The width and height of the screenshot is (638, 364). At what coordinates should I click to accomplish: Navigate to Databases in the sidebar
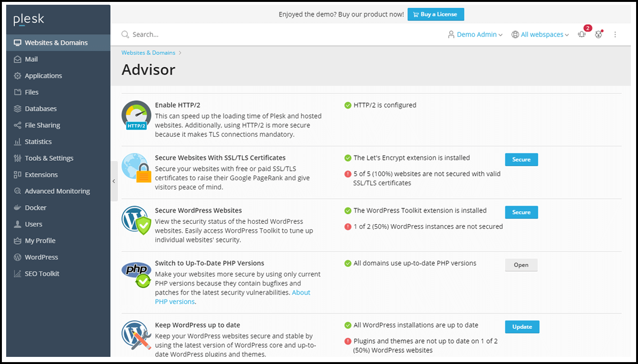tap(58, 109)
